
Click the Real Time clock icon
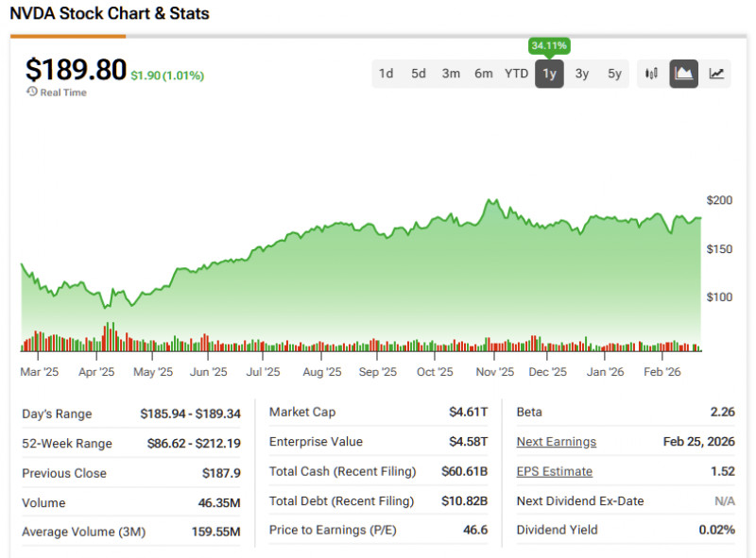pyautogui.click(x=32, y=92)
